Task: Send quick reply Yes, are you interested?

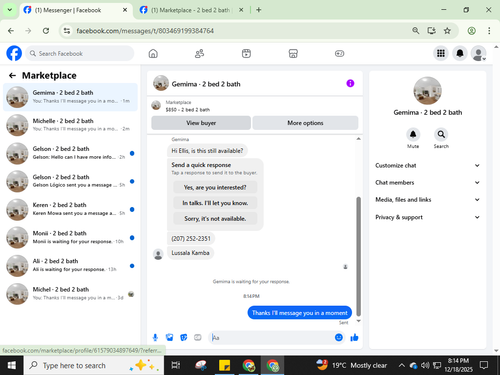Action: tap(215, 187)
